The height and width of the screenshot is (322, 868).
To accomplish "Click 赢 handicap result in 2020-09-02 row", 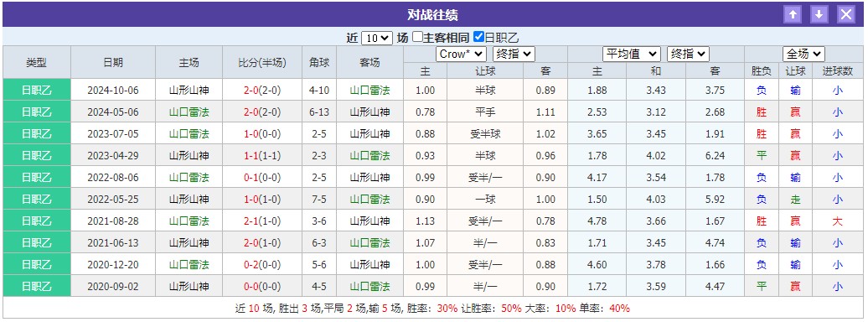I will pyautogui.click(x=795, y=287).
